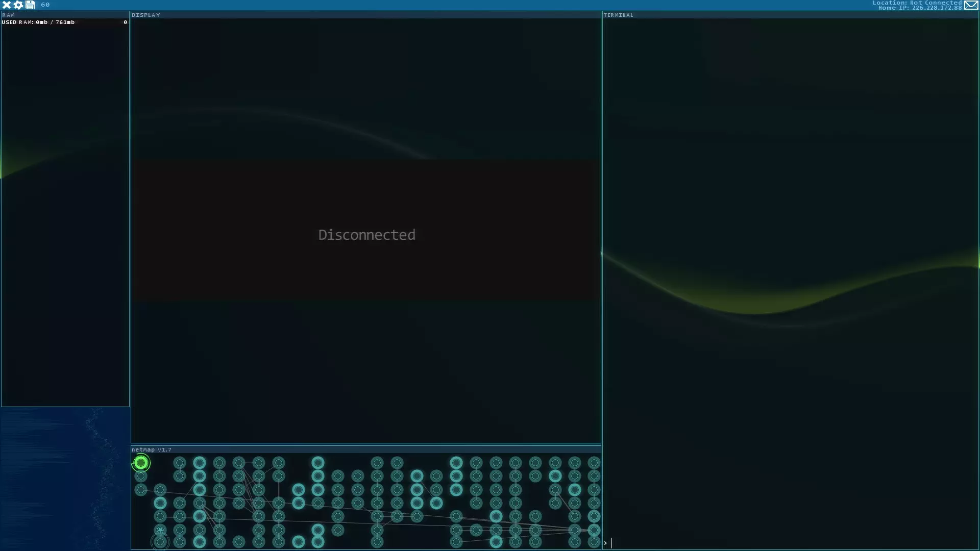Click the DISPLAY panel header

point(146,15)
